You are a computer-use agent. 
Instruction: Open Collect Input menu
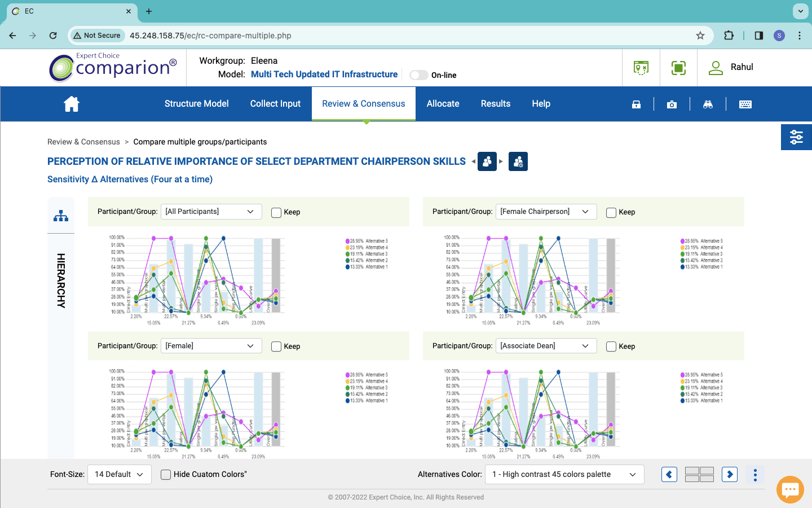(x=275, y=104)
